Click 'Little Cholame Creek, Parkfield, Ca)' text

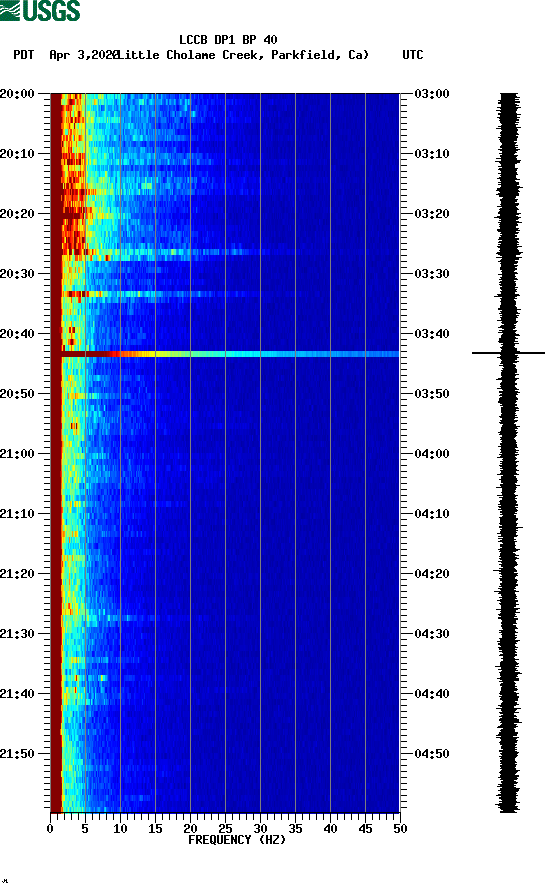click(243, 55)
